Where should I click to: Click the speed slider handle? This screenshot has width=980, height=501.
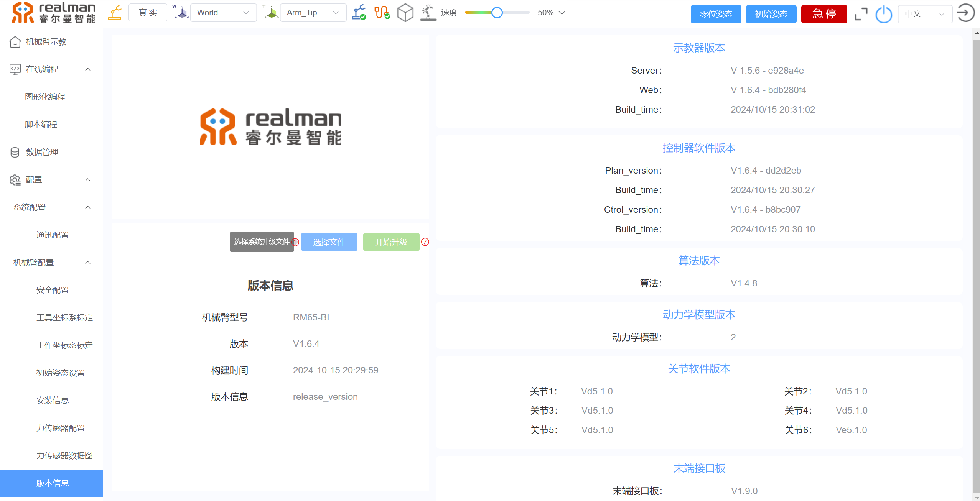click(497, 13)
